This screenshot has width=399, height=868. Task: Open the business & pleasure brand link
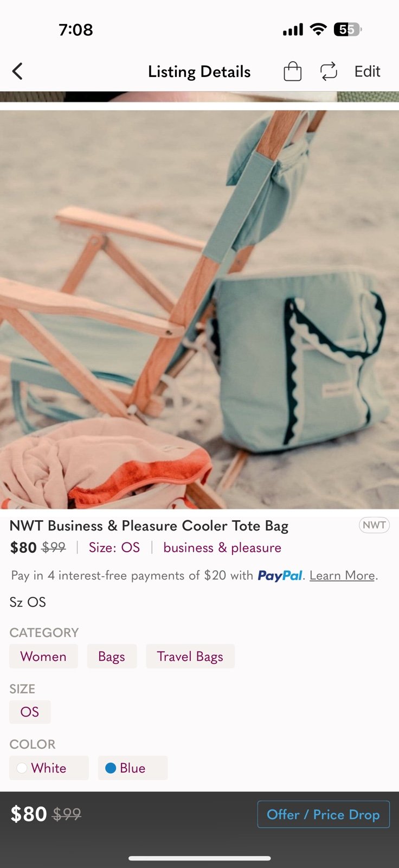click(x=222, y=548)
